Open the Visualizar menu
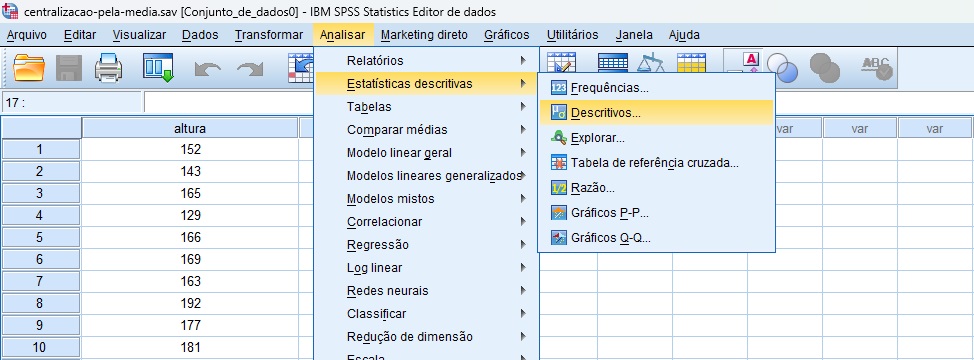 click(139, 35)
